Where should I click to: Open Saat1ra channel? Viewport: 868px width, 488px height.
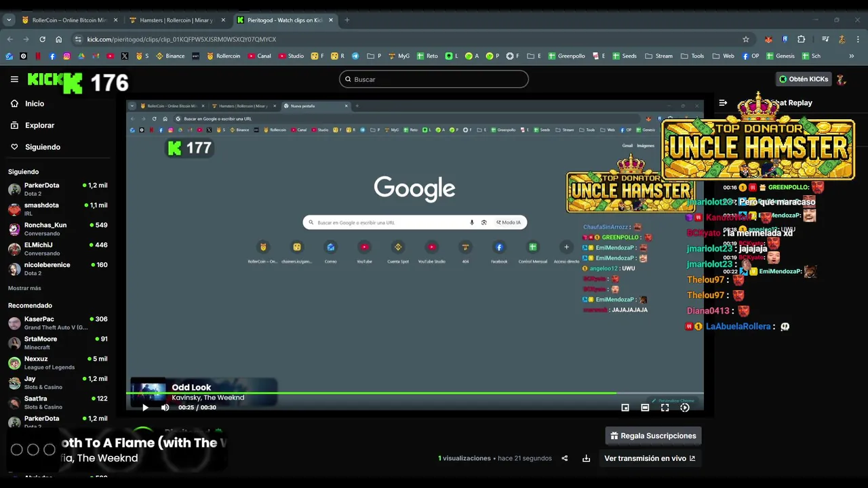58,403
